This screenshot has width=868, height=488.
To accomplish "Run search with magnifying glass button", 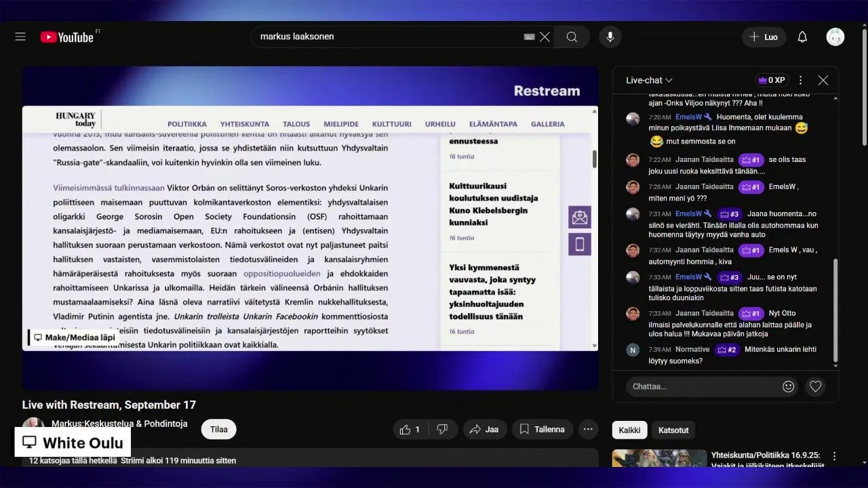I will (572, 37).
